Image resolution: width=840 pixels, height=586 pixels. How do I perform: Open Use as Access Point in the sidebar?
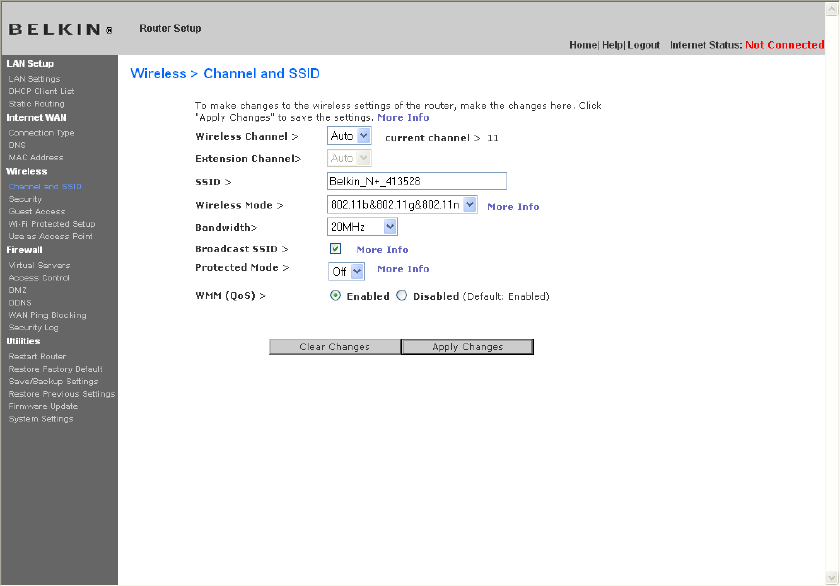tap(50, 236)
